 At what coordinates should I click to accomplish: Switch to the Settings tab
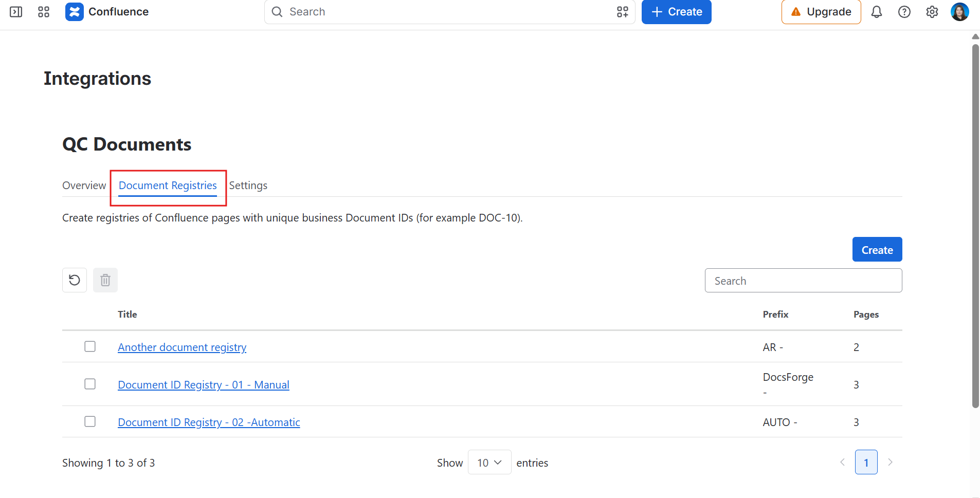(x=248, y=186)
